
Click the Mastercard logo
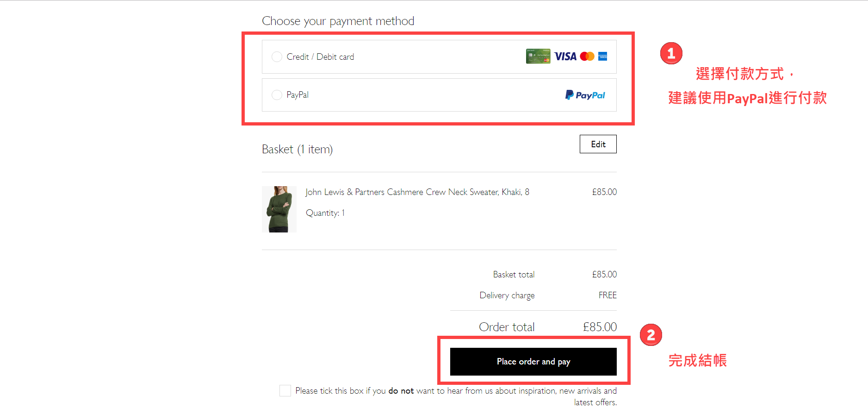coord(587,56)
